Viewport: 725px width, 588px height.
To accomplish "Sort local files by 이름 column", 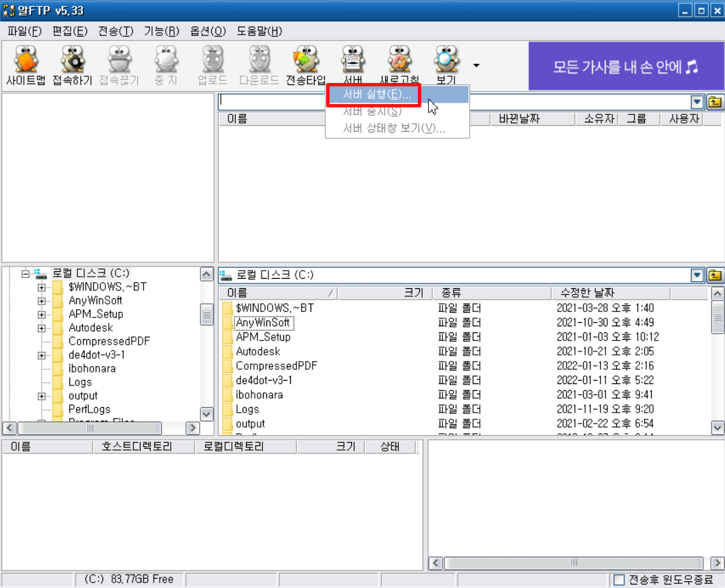I will (278, 293).
